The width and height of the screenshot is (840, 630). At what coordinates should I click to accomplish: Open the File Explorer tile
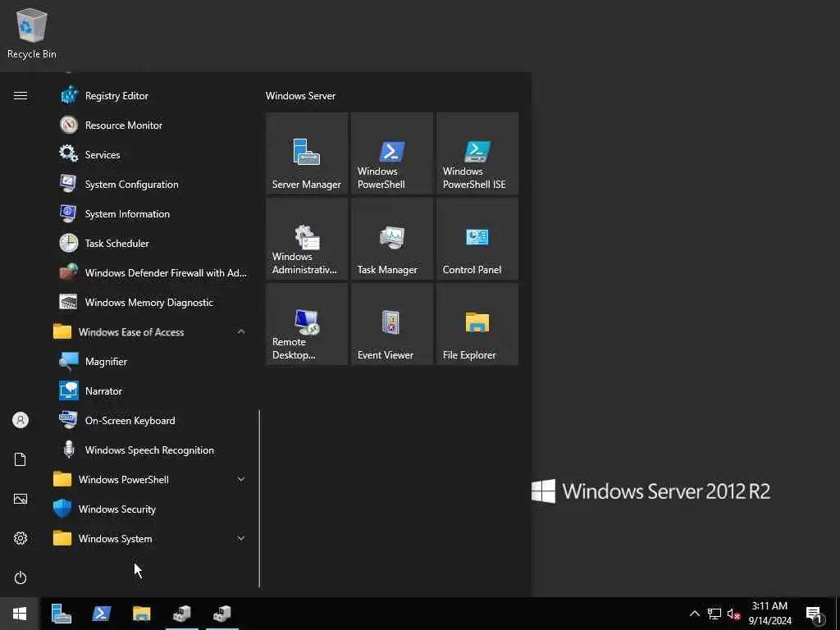tap(477, 324)
